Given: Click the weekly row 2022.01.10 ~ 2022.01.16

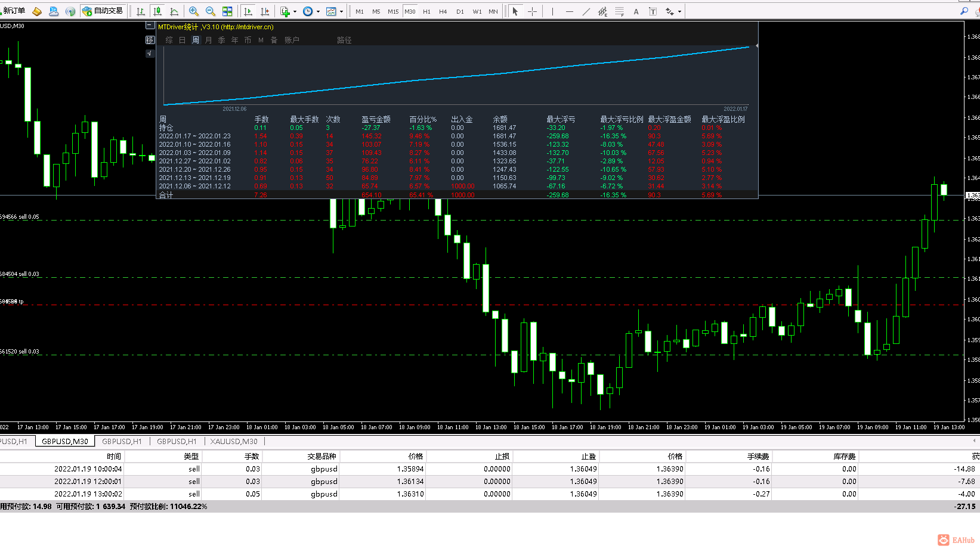Looking at the screenshot, I should tap(440, 144).
